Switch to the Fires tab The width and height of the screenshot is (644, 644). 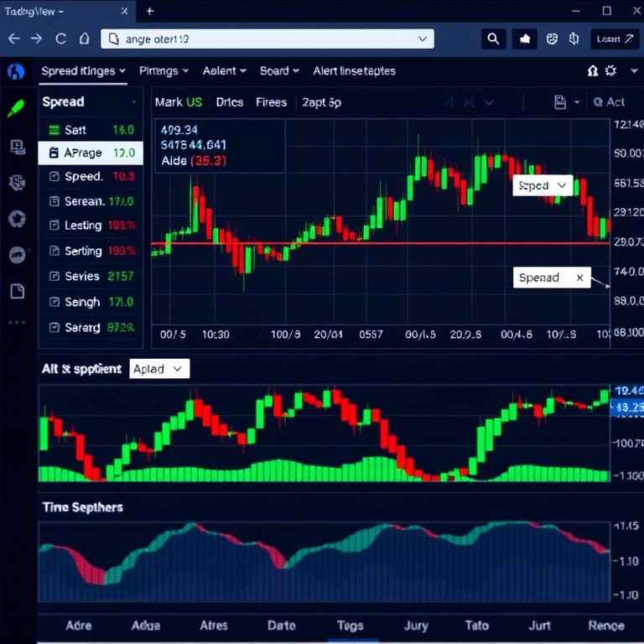pos(271,102)
